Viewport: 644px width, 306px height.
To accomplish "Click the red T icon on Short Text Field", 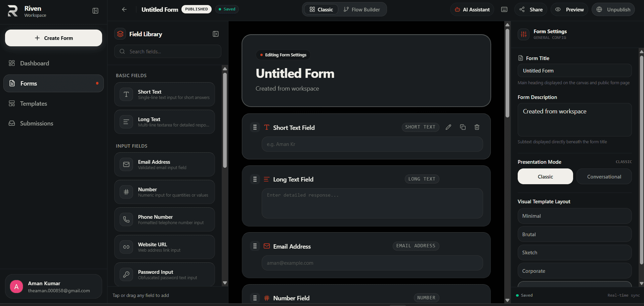I will pyautogui.click(x=267, y=127).
